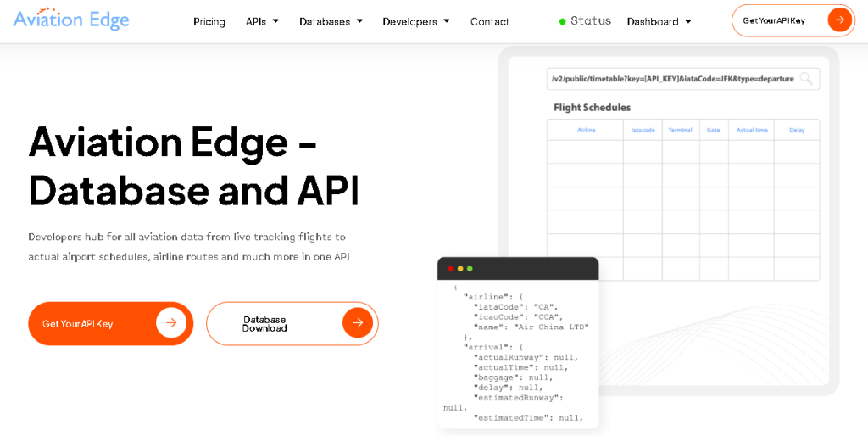Image resolution: width=868 pixels, height=436 pixels.
Task: Click the hero Get Your API Key button
Action: [111, 323]
